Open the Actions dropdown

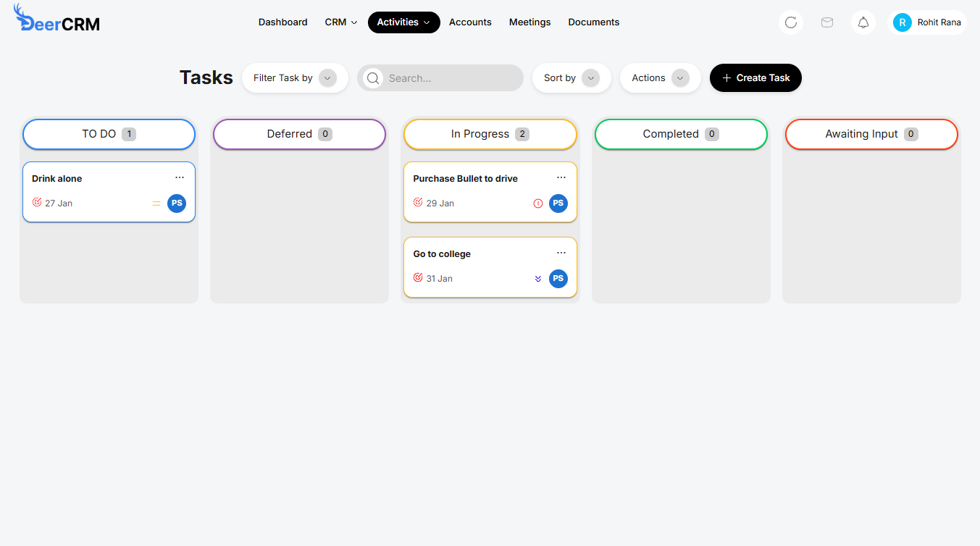[x=660, y=77]
